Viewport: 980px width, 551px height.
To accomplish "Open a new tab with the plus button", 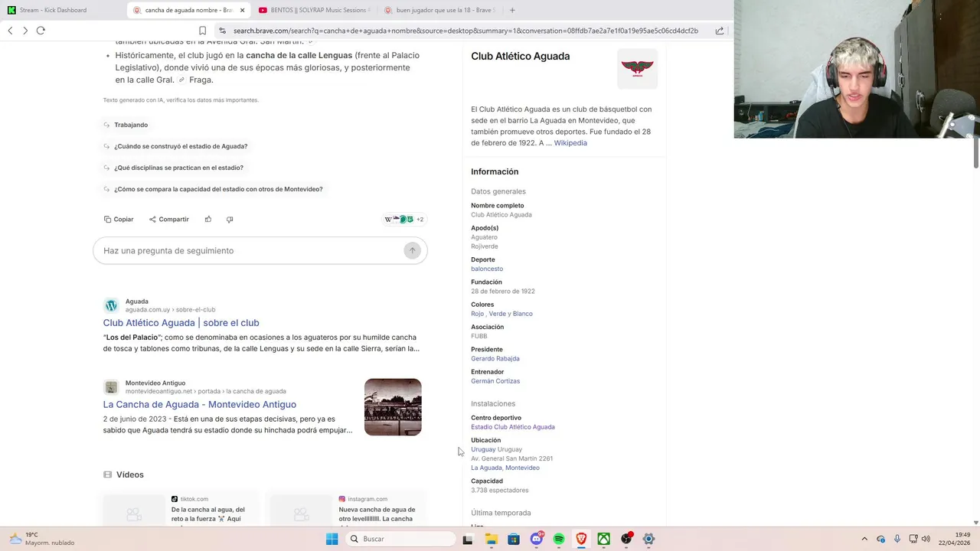I will (x=512, y=10).
